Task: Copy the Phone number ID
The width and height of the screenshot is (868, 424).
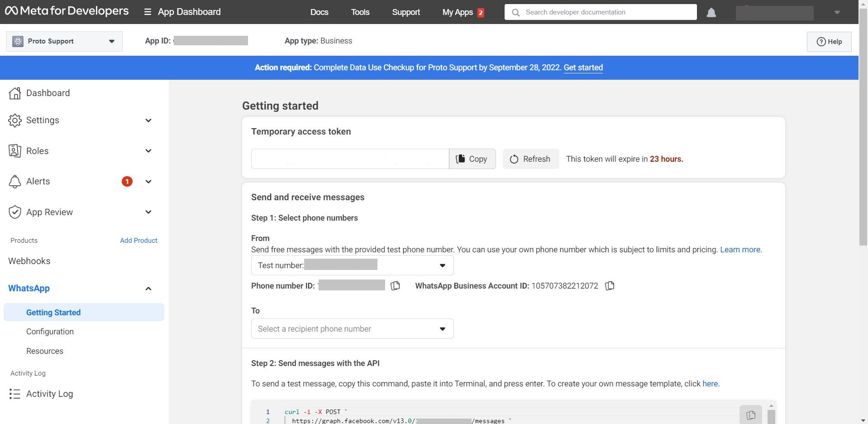Action: (395, 286)
